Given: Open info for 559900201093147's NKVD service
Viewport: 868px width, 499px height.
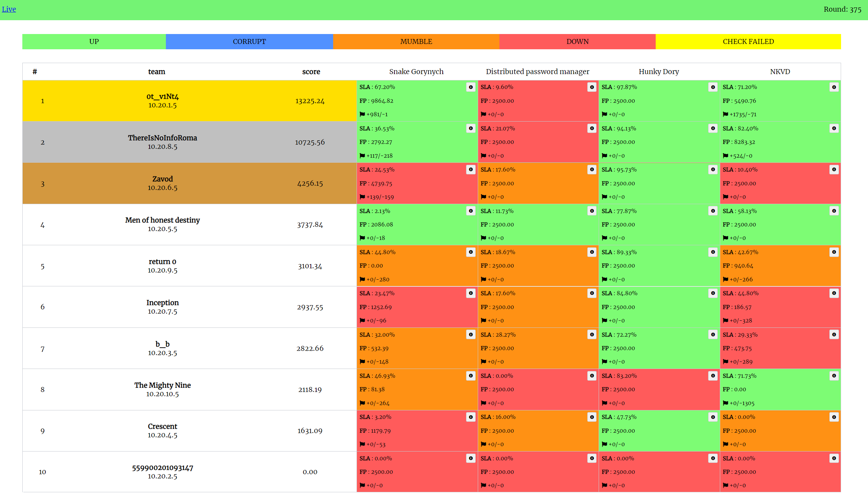Looking at the screenshot, I should click(x=835, y=458).
